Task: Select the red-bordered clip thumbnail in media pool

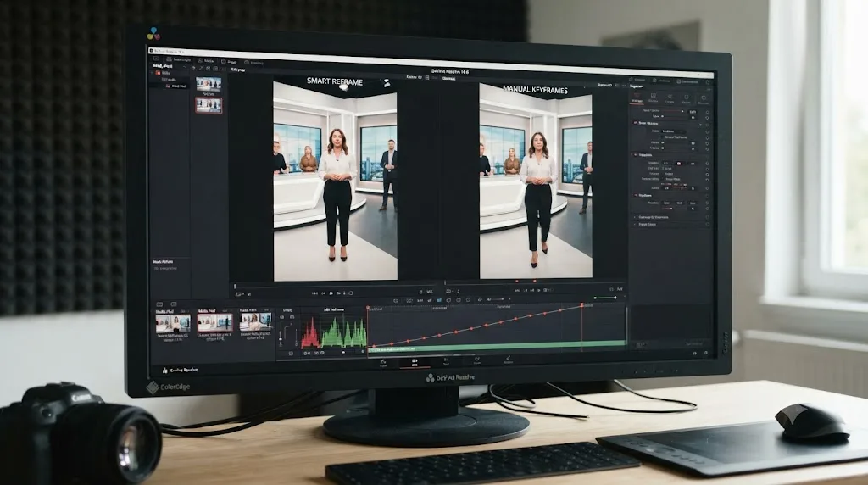Action: tap(209, 104)
